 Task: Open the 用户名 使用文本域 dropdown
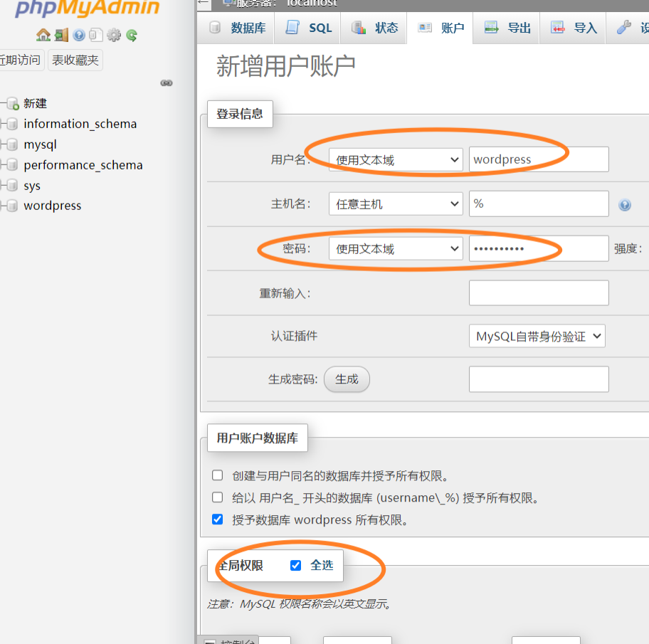[396, 160]
